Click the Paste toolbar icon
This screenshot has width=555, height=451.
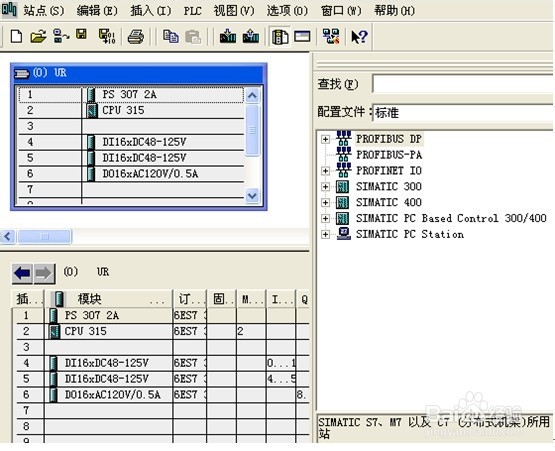193,37
